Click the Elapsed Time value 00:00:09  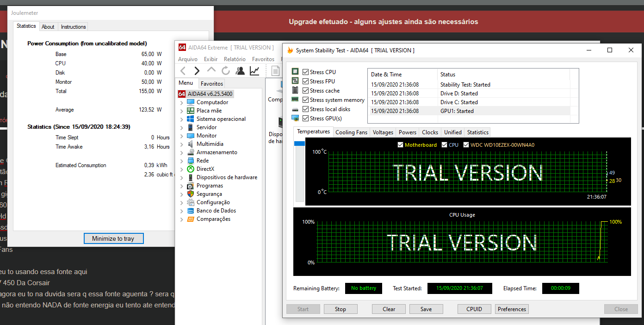[x=560, y=288]
